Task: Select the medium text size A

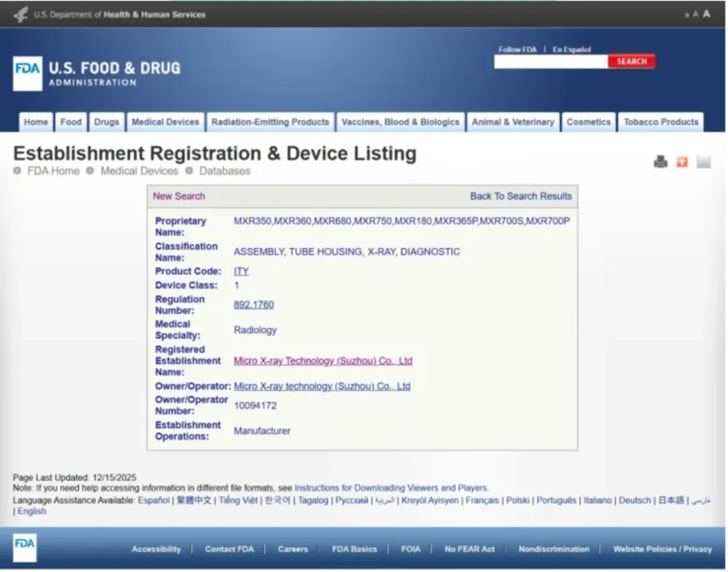Action: [x=696, y=14]
